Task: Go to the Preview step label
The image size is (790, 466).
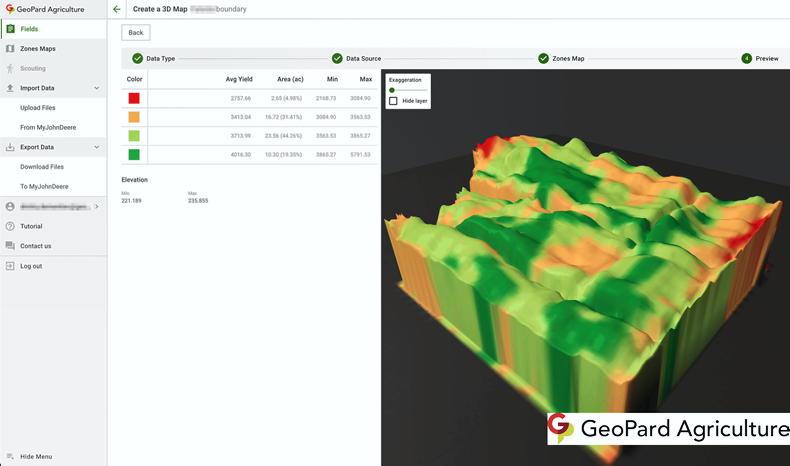Action: (767, 58)
